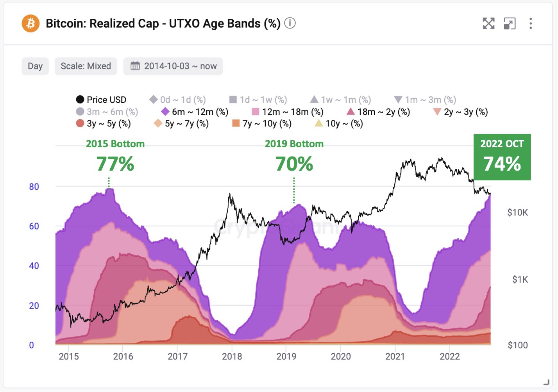Open chart in pop-out window icon
558x392 pixels.
tap(510, 23)
